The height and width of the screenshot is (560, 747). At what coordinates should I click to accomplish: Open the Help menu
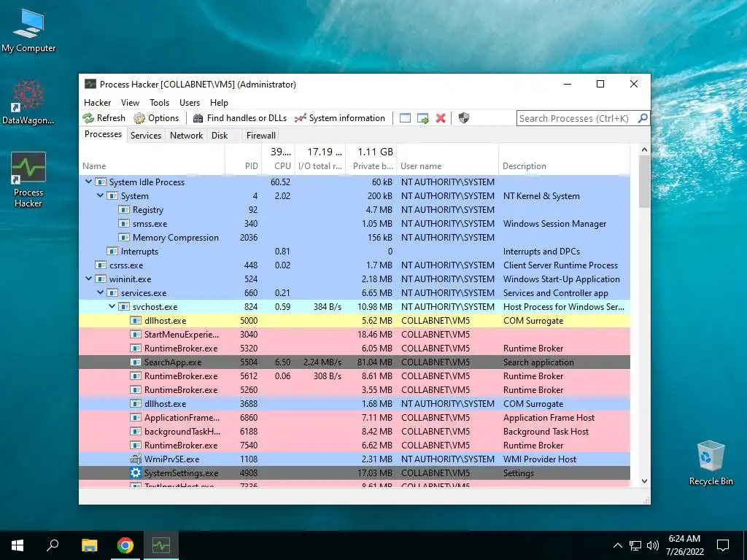point(219,103)
